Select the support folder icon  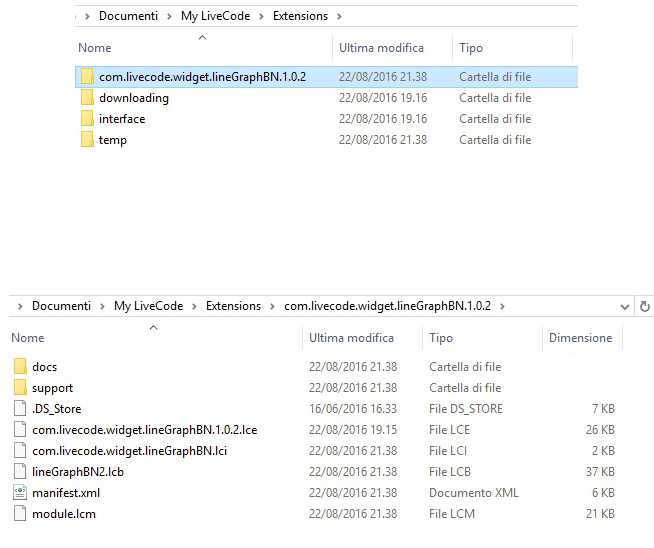pyautogui.click(x=20, y=387)
